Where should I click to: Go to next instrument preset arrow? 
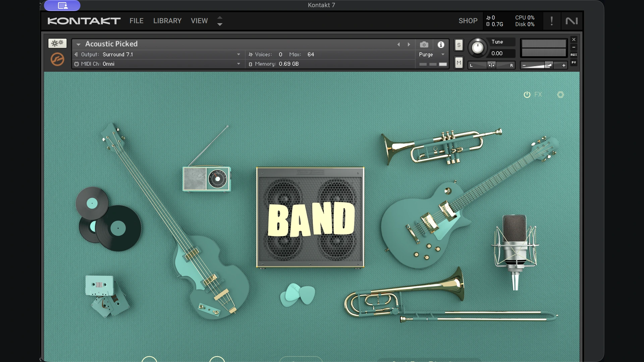[409, 44]
